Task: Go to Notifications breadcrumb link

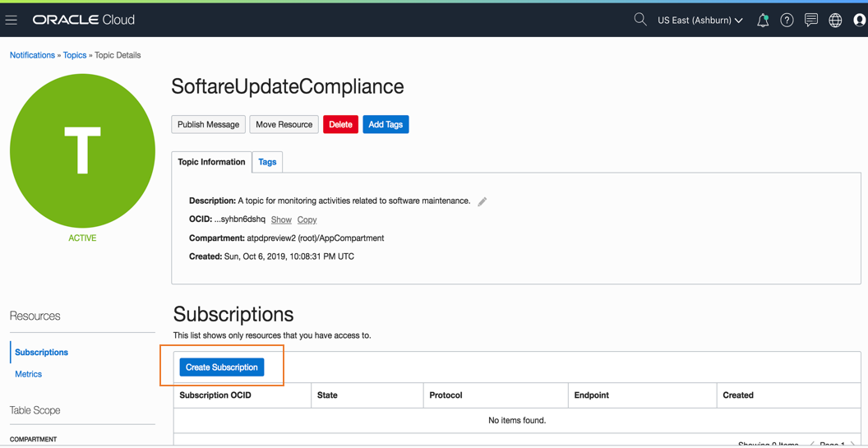Action: click(x=32, y=55)
